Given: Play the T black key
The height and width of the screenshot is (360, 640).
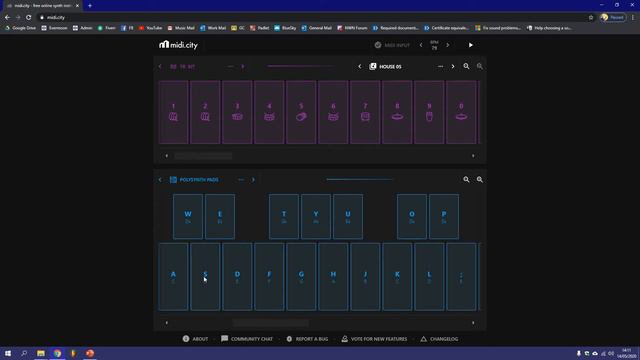Looking at the screenshot, I should click(x=284, y=217).
